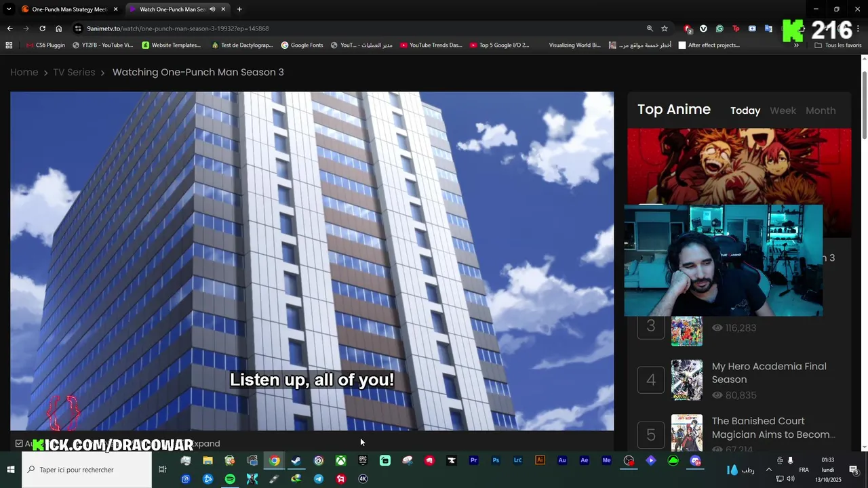Open Task View on the taskbar

coord(163,470)
